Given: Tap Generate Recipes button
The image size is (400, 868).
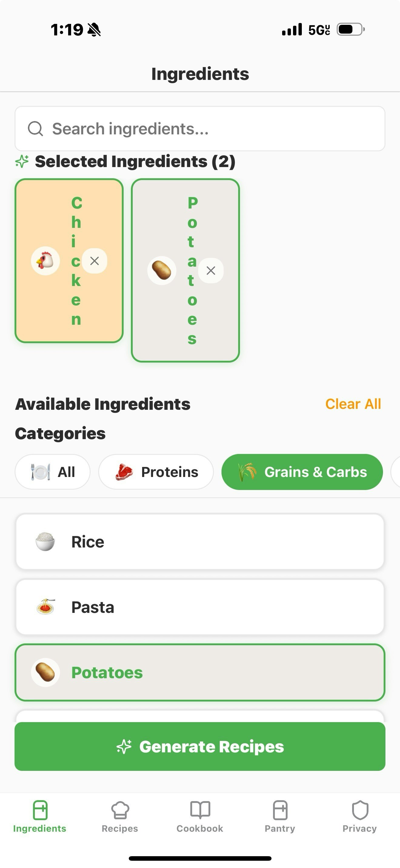Looking at the screenshot, I should point(200,746).
